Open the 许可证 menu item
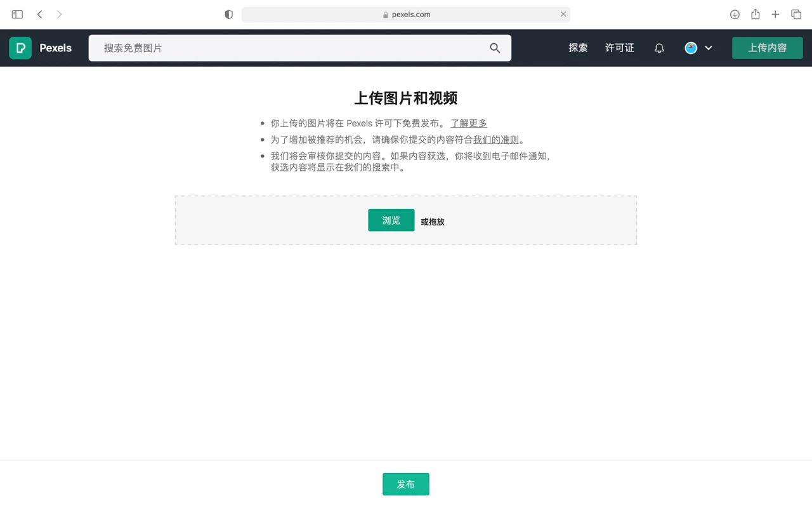This screenshot has height=508, width=812. pyautogui.click(x=619, y=48)
